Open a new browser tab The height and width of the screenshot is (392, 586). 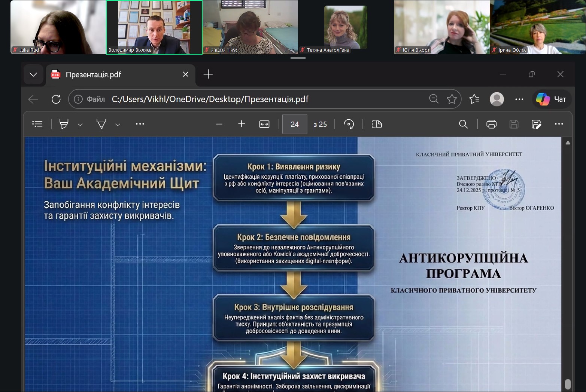(x=208, y=74)
